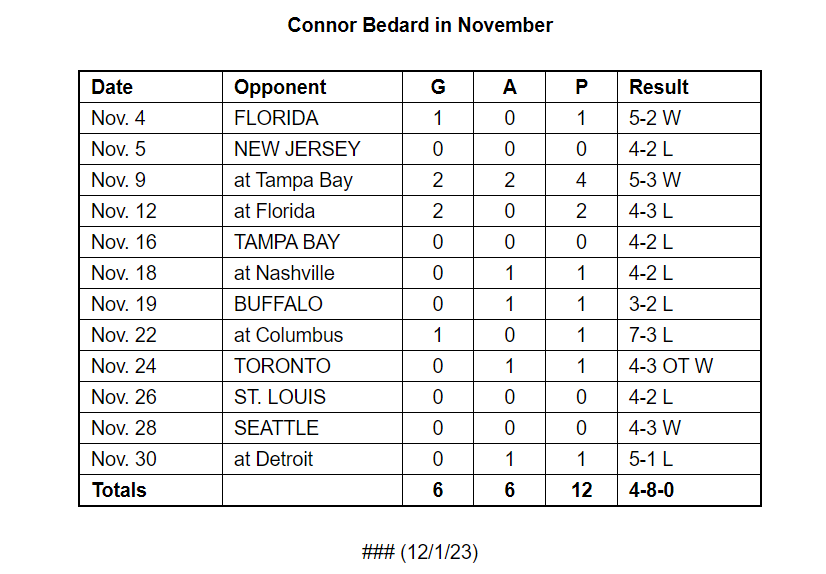Viewport: 826px width, 574px height.
Task: Select the Nov. 28 date cell
Action: point(151,428)
